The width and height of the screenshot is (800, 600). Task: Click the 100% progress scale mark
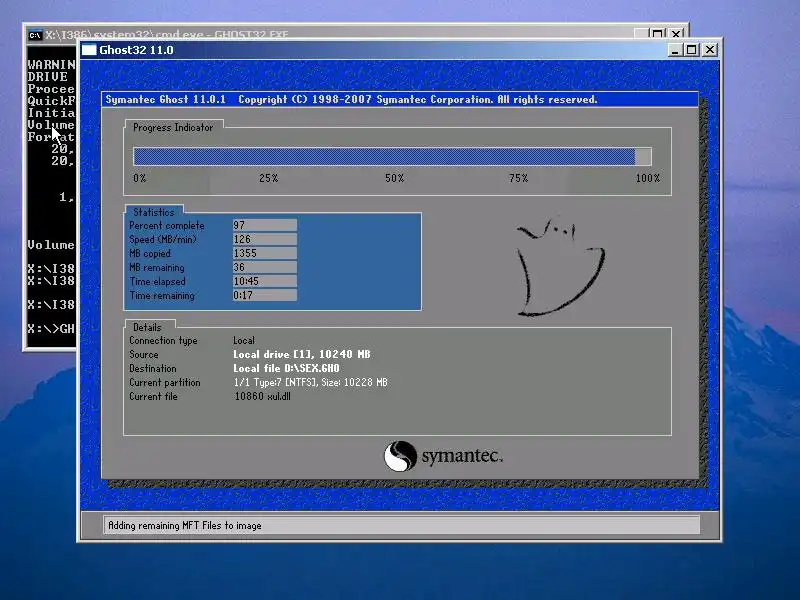tap(647, 178)
